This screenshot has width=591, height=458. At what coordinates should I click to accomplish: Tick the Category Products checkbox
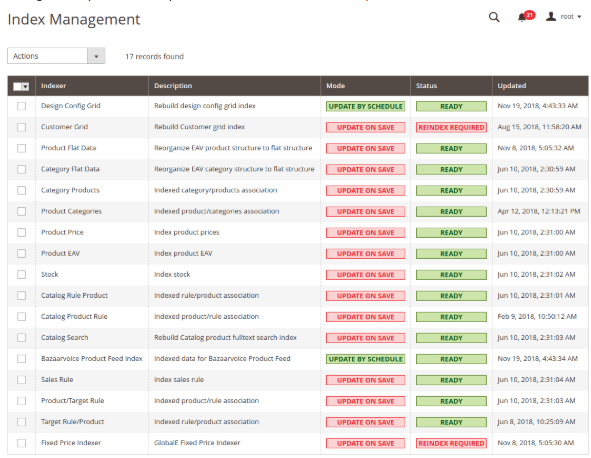coord(21,190)
